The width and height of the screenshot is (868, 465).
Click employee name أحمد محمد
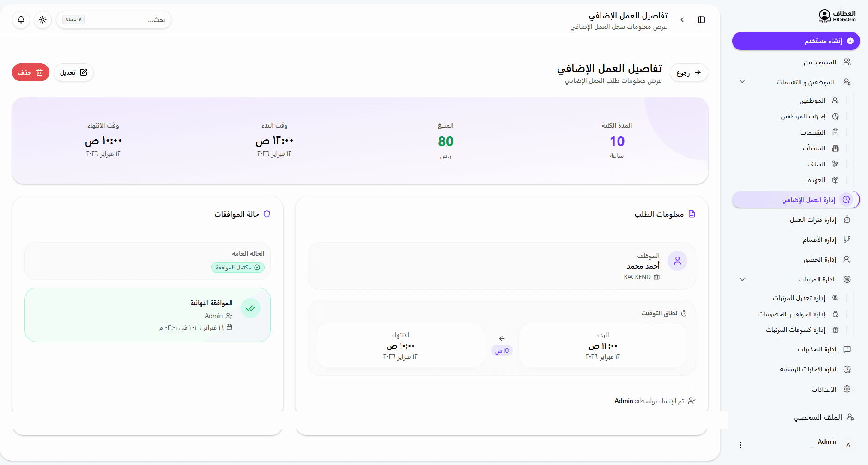[x=643, y=266]
